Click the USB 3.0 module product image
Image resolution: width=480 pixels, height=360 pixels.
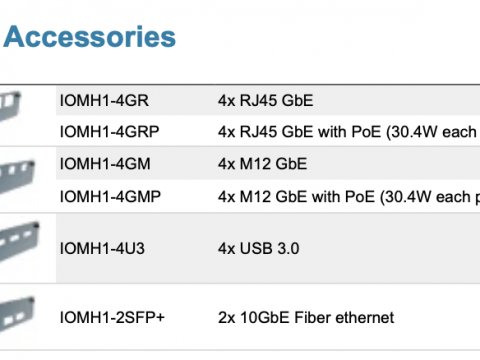point(19,242)
